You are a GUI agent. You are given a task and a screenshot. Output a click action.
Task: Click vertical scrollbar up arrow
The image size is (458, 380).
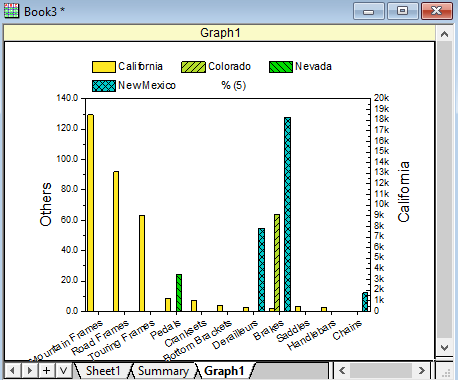444,34
